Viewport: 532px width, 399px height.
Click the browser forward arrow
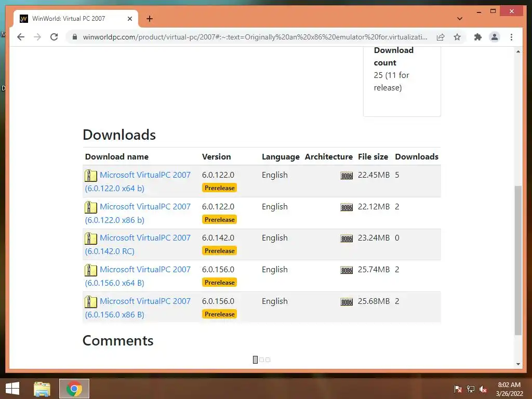[x=37, y=37]
